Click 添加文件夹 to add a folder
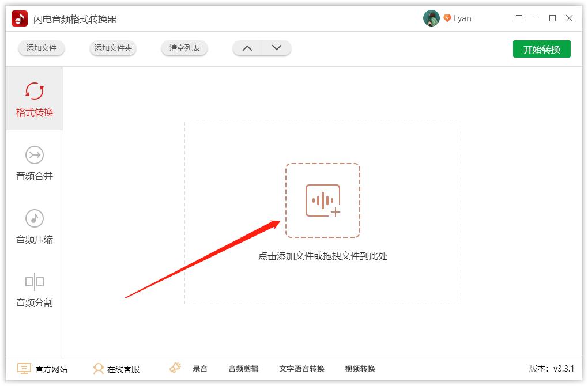Screen dimensions: 588x386 coord(112,48)
